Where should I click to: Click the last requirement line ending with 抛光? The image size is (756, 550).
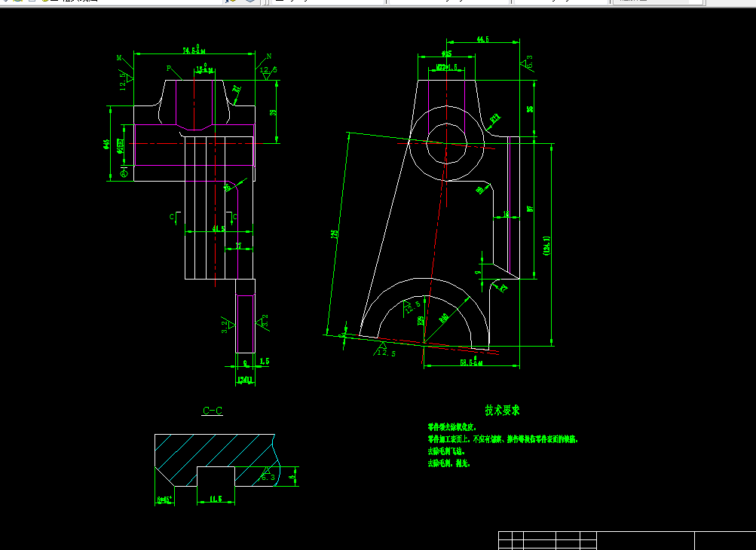pos(449,463)
